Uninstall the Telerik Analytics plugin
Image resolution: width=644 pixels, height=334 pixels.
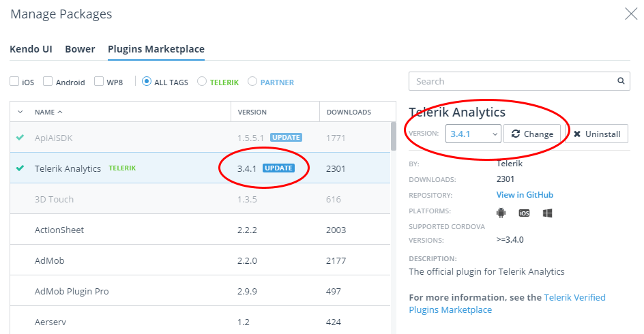597,134
